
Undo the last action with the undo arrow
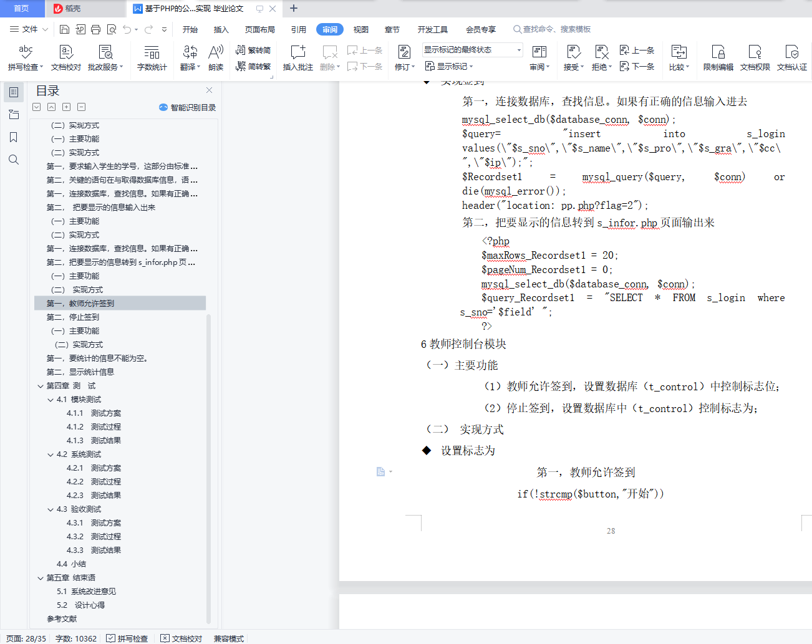[127, 29]
